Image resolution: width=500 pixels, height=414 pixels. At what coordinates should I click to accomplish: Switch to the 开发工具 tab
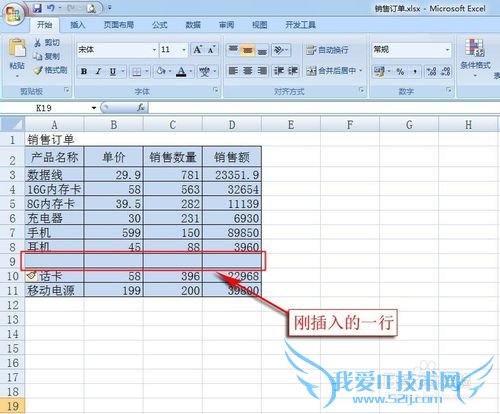[300, 25]
